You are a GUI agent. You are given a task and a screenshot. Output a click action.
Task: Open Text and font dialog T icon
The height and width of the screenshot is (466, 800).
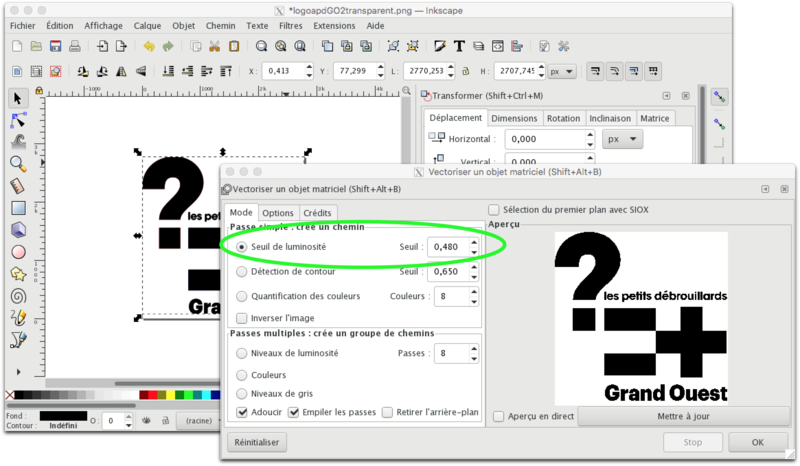click(x=459, y=46)
